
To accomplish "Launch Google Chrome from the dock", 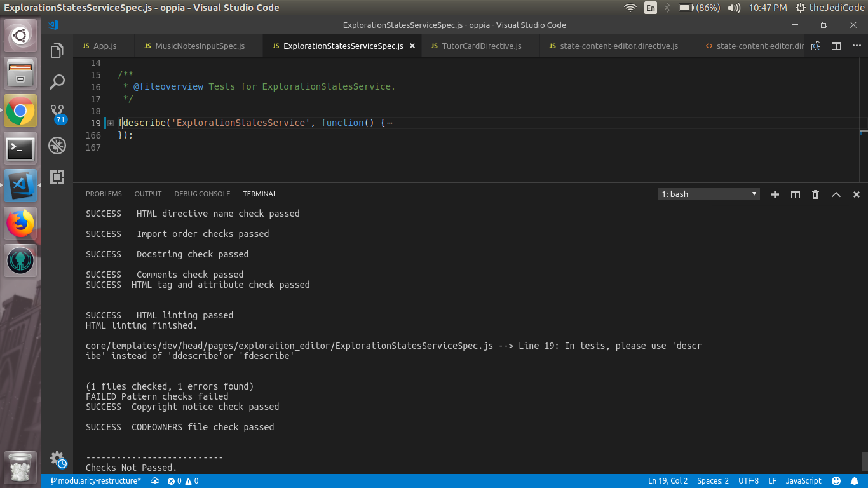I will pos(20,111).
